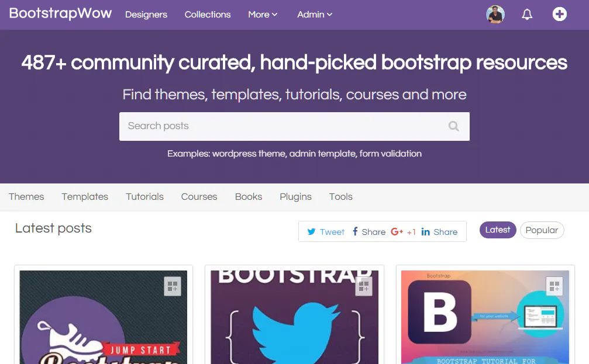Expand the Admin dropdown menu

[315, 15]
